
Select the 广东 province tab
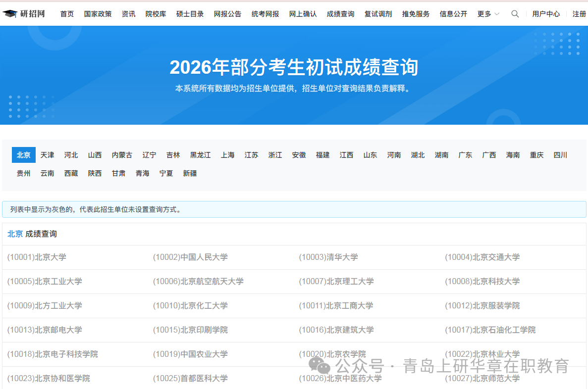[465, 155]
